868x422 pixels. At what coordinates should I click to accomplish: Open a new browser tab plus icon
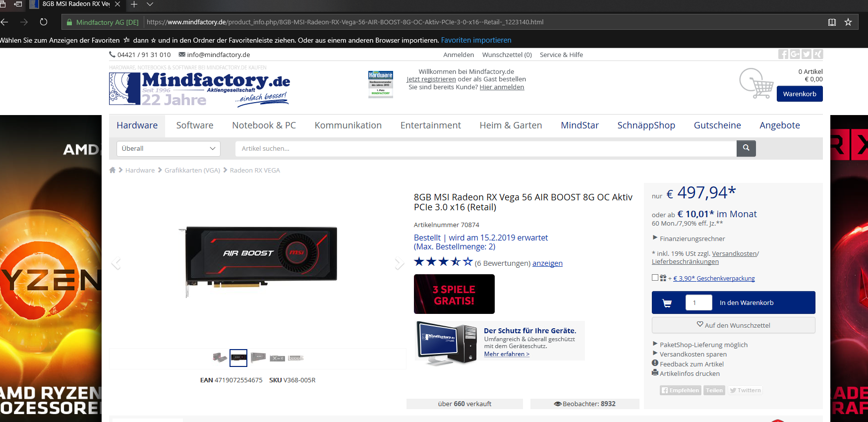click(x=134, y=4)
